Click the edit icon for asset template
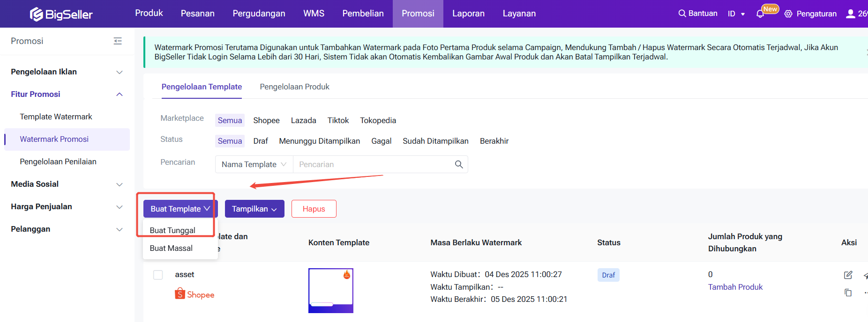Image resolution: width=868 pixels, height=322 pixels. [848, 275]
